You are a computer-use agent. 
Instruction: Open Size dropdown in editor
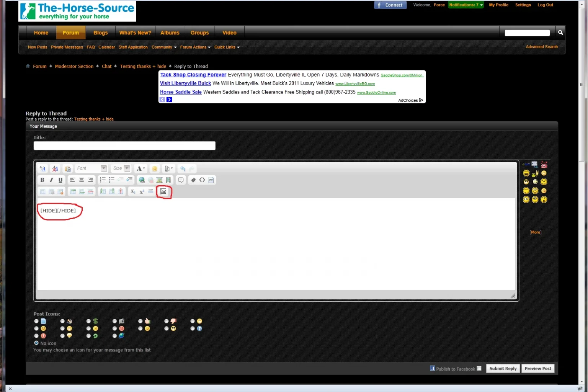pos(121,168)
